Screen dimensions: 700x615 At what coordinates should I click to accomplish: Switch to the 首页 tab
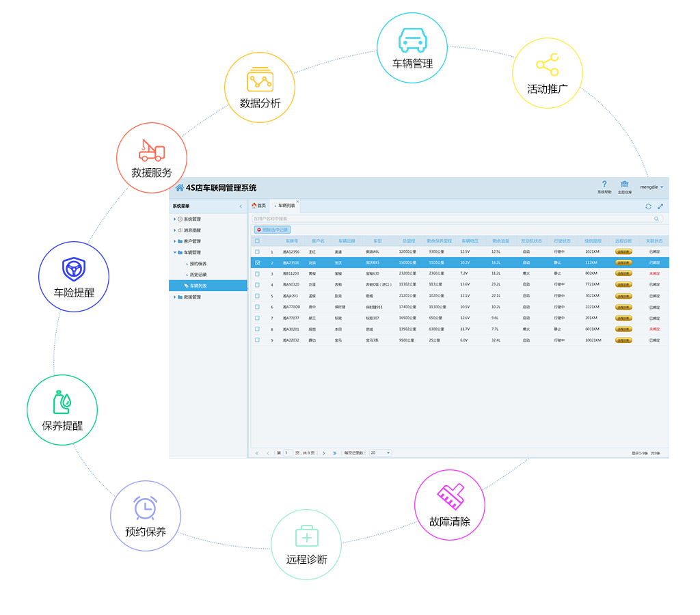point(258,206)
